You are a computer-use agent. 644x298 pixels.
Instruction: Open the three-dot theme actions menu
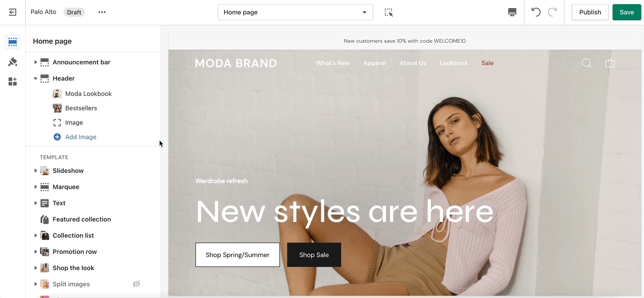(102, 12)
